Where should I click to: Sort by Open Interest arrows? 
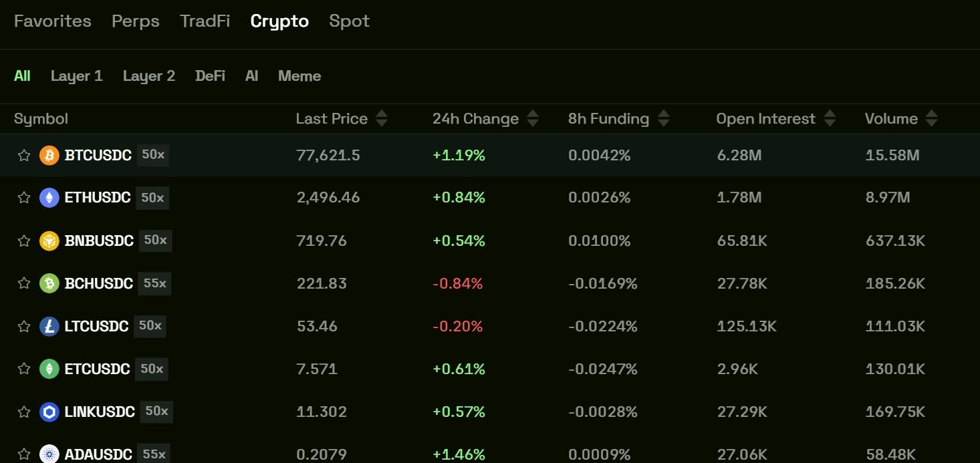[x=830, y=119]
